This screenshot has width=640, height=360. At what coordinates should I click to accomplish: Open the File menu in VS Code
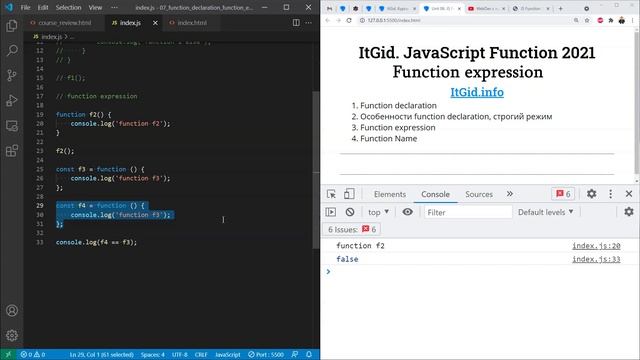click(25, 7)
